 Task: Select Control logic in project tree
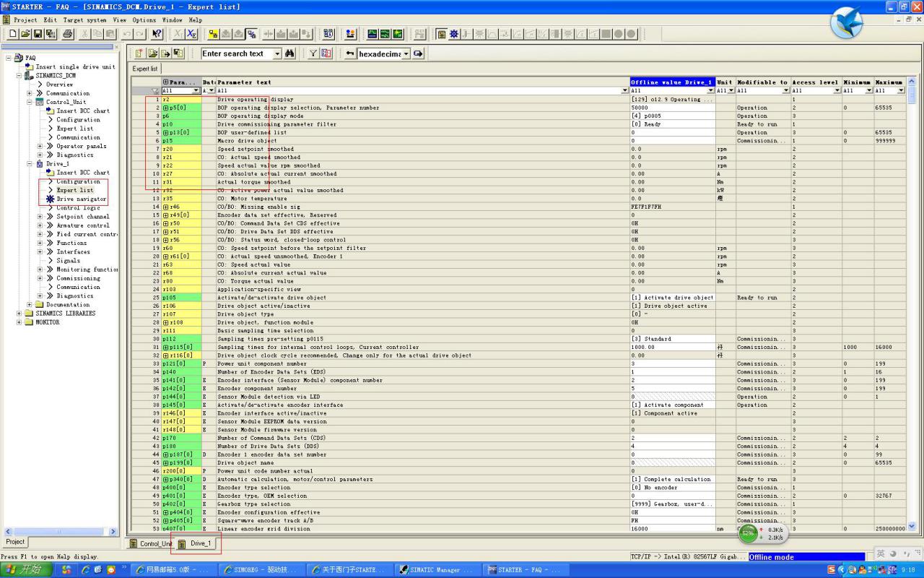point(78,208)
